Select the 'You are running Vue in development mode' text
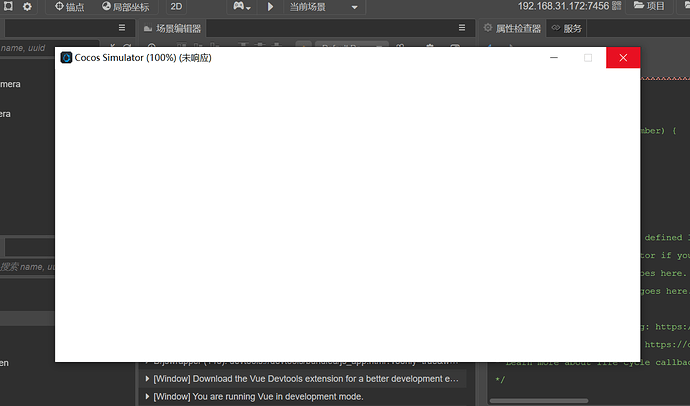 tap(258, 396)
